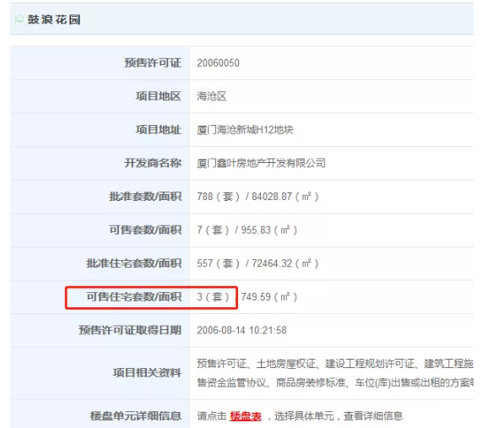Screen dimensions: 504x428
Task: Select address 厦门海沧新城H12地块
Action: (245, 130)
